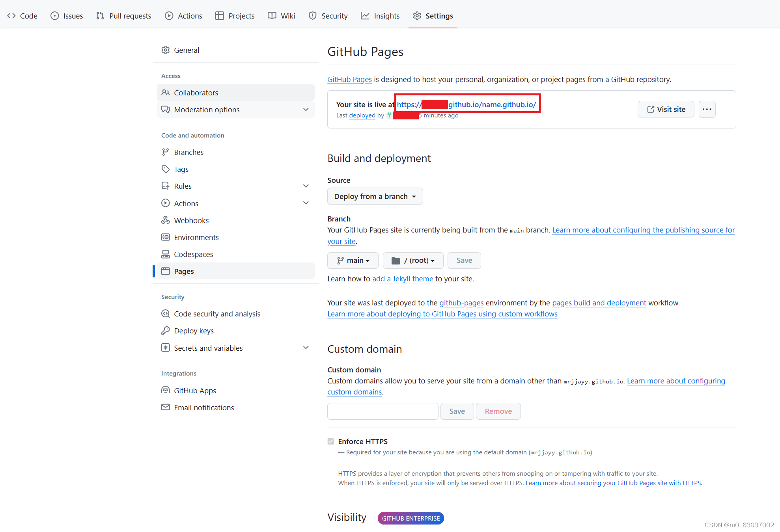Open securing GitHub Pages with HTTPS link
The height and width of the screenshot is (532, 780).
[613, 483]
